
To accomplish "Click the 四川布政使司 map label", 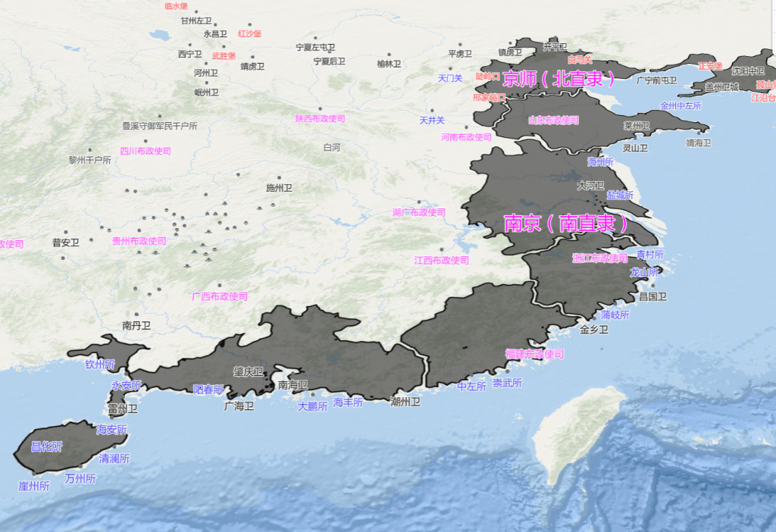I will point(146,151).
